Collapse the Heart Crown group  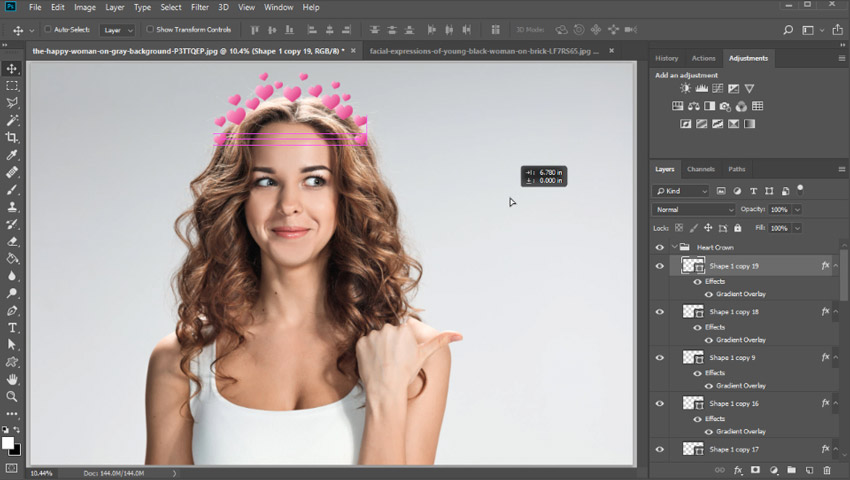[x=675, y=247]
